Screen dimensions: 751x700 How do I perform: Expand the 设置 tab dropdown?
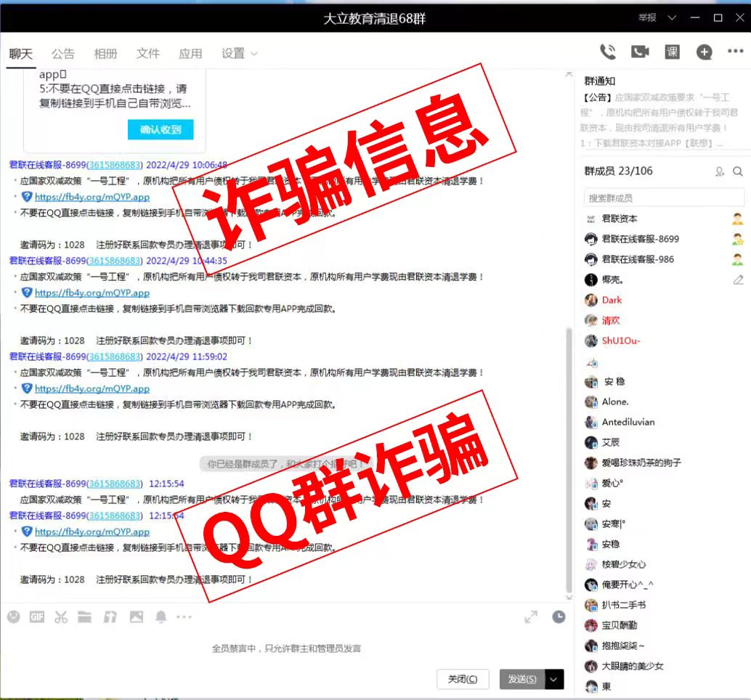click(x=254, y=54)
